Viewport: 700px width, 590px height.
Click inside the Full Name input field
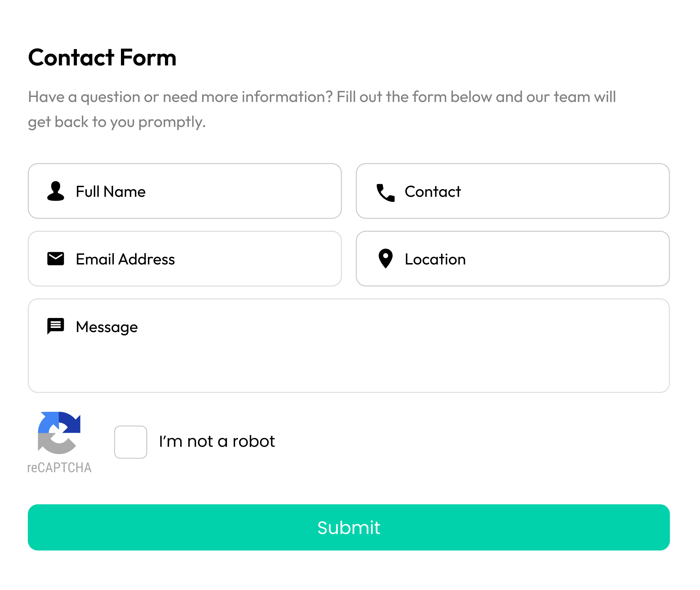pos(184,191)
